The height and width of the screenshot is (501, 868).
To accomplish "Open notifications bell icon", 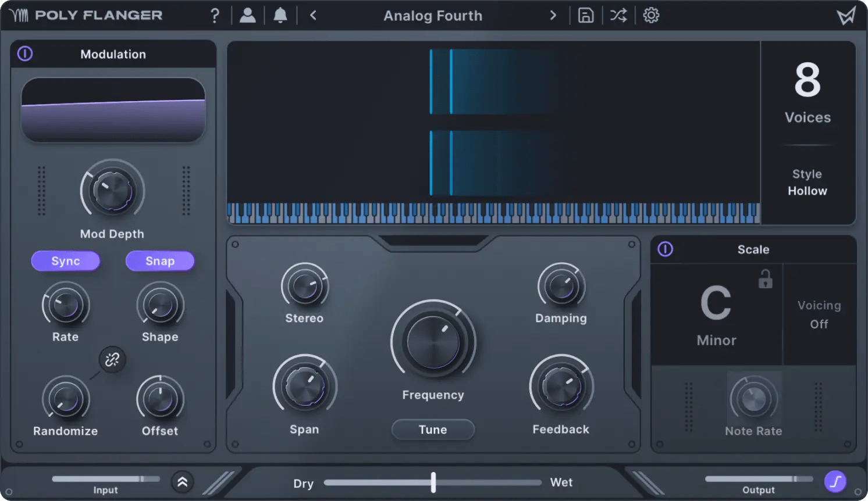I will point(280,15).
